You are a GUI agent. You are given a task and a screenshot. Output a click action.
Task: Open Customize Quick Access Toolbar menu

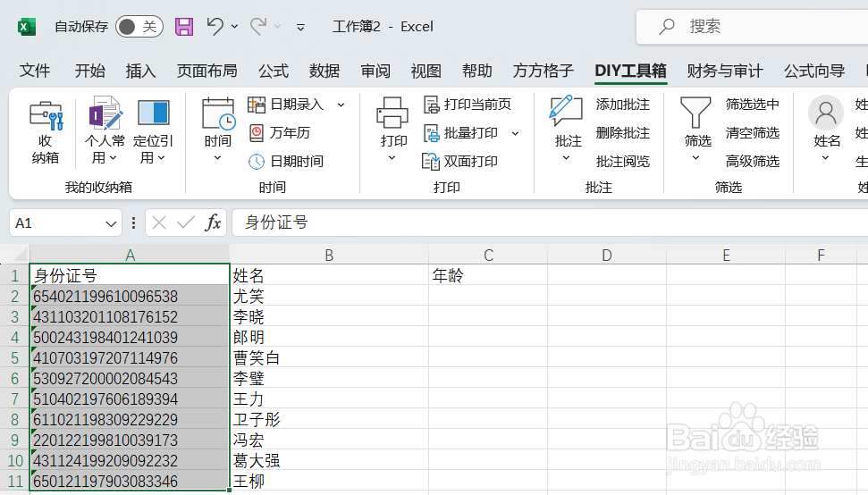click(x=300, y=27)
